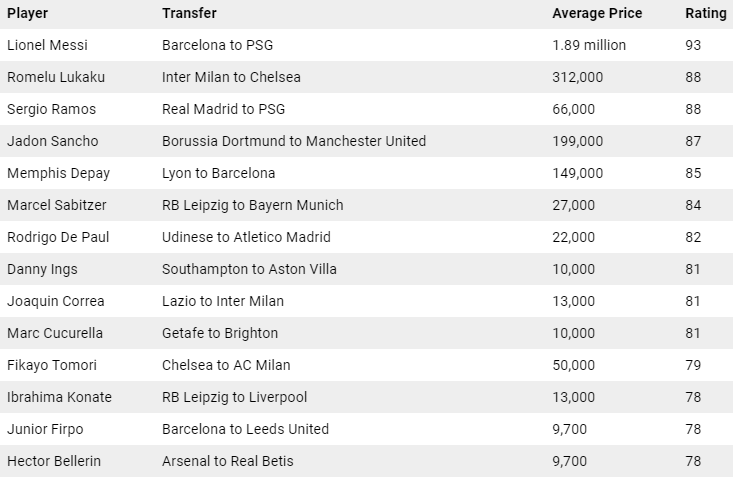The height and width of the screenshot is (477, 733).
Task: Click Arsenal to Real Betis transfer
Action: [228, 461]
